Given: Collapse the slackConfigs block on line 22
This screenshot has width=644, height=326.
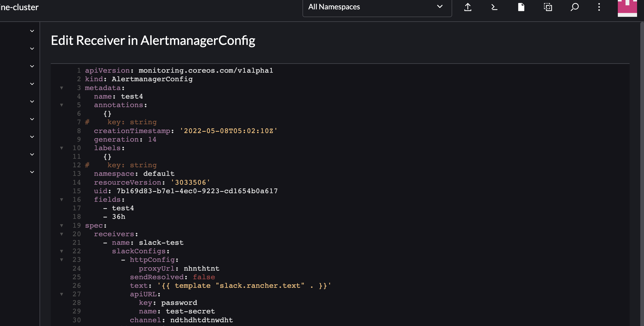Looking at the screenshot, I should click(x=62, y=251).
